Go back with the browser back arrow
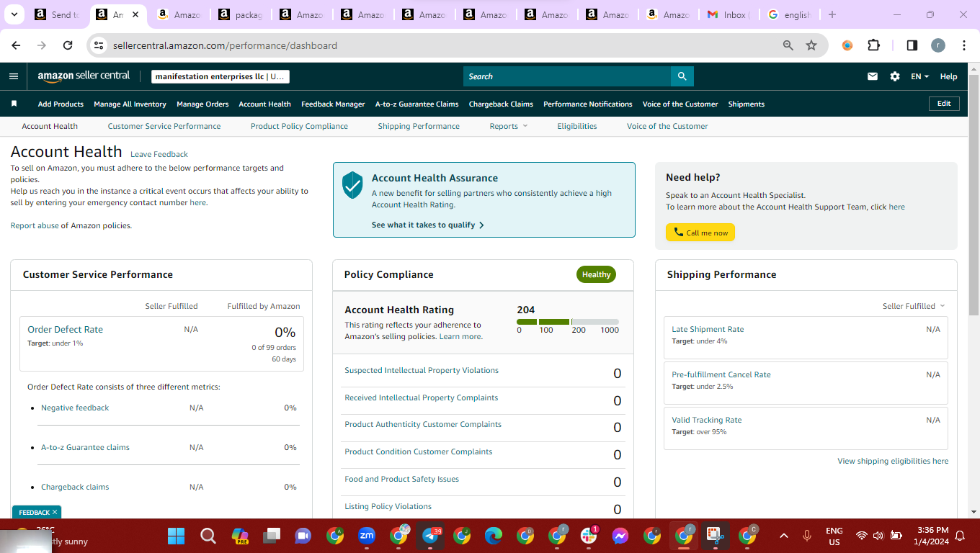This screenshot has height=553, width=980. 16,45
